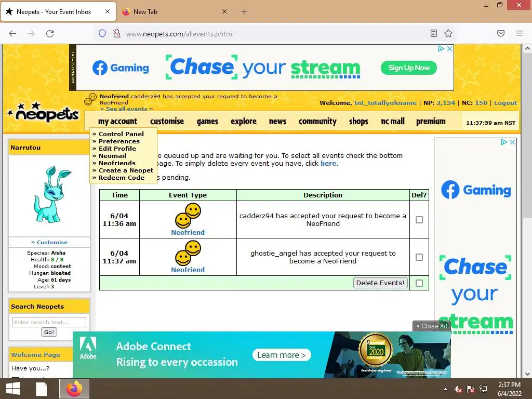The image size is (532, 399).
Task: Open the Pocket save icon
Action: coord(501,33)
